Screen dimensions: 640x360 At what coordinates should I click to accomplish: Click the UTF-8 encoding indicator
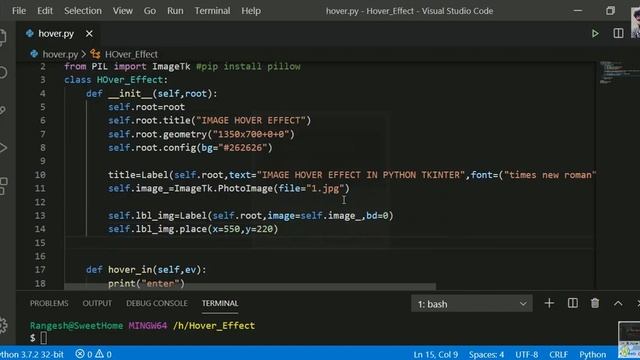[527, 354]
